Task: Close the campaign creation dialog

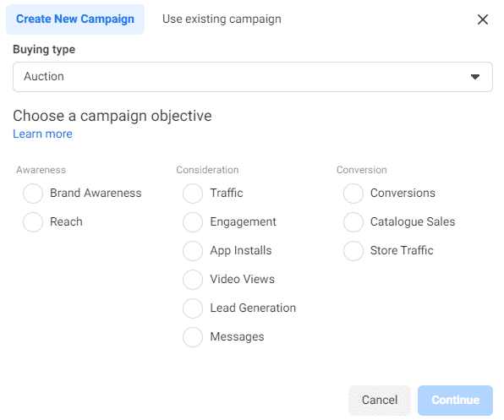Action: pyautogui.click(x=483, y=19)
